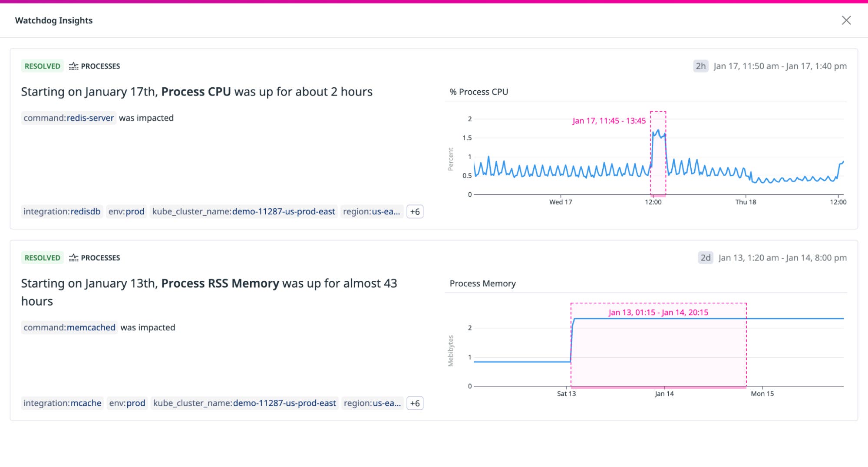The height and width of the screenshot is (467, 868).
Task: Select the Processes icon on the memory insight
Action: 74,257
